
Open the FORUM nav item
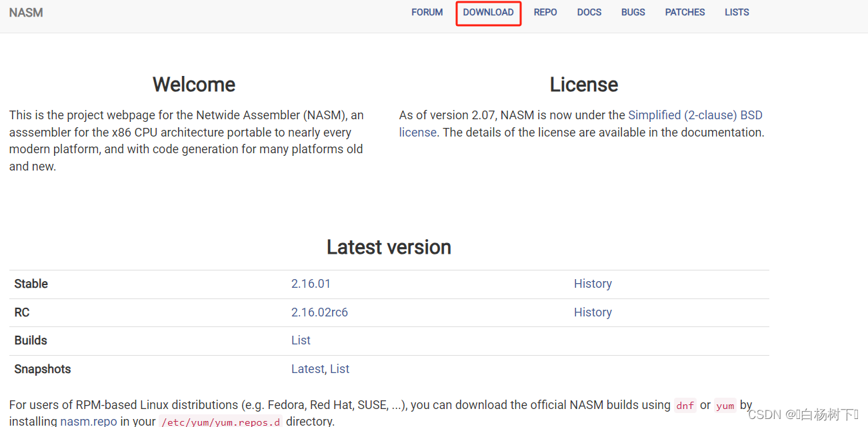(x=427, y=13)
